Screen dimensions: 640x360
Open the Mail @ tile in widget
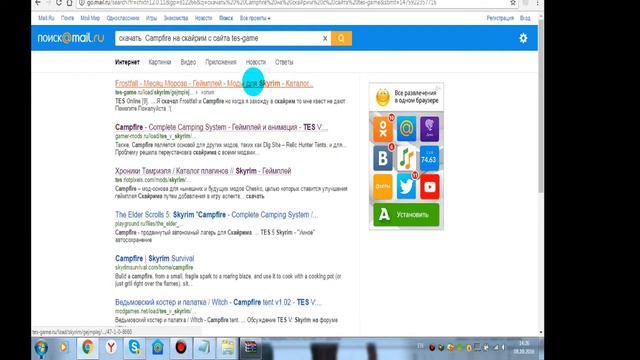[x=406, y=129]
